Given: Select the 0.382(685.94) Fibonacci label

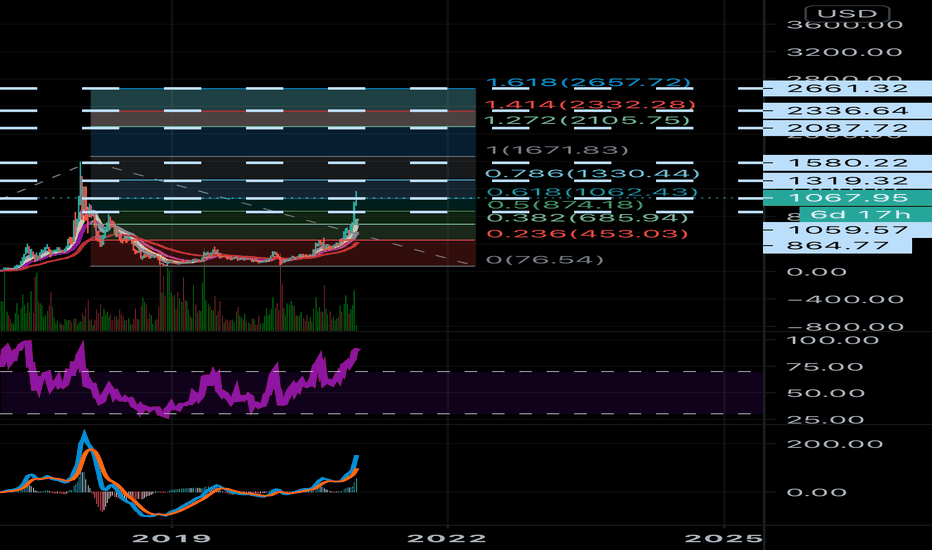Looking at the screenshot, I should coord(588,218).
